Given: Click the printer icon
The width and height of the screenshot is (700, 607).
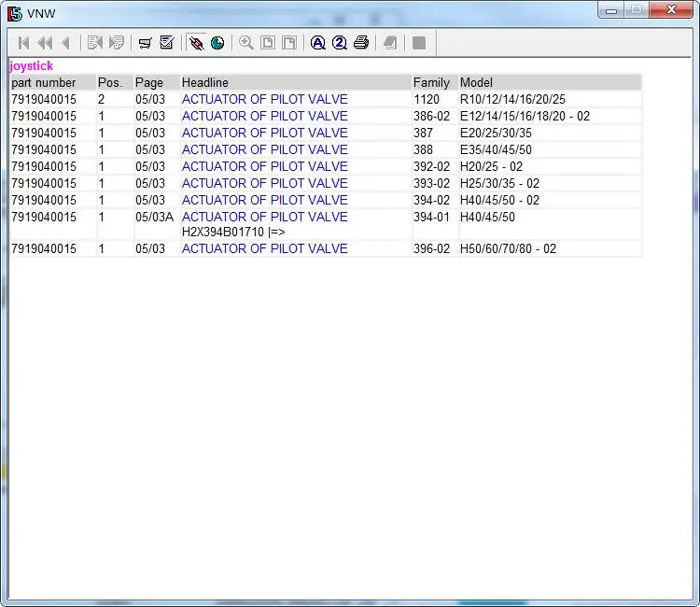Looking at the screenshot, I should point(361,43).
